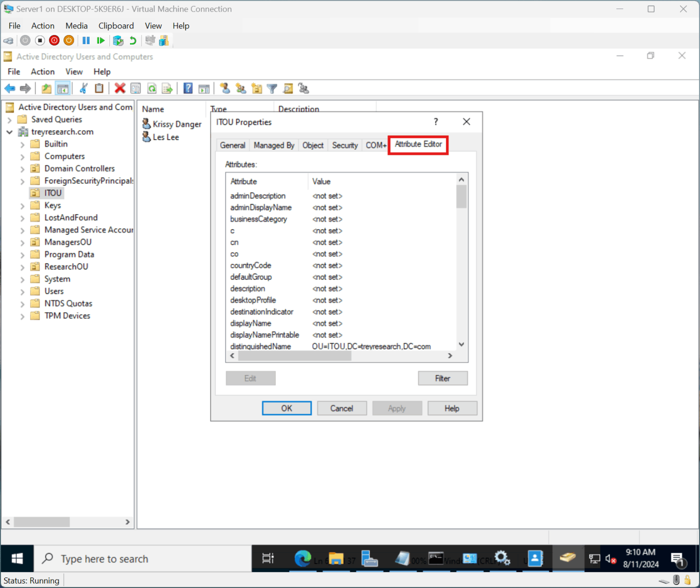
Task: Expand the TPM Devices container
Action: [22, 316]
